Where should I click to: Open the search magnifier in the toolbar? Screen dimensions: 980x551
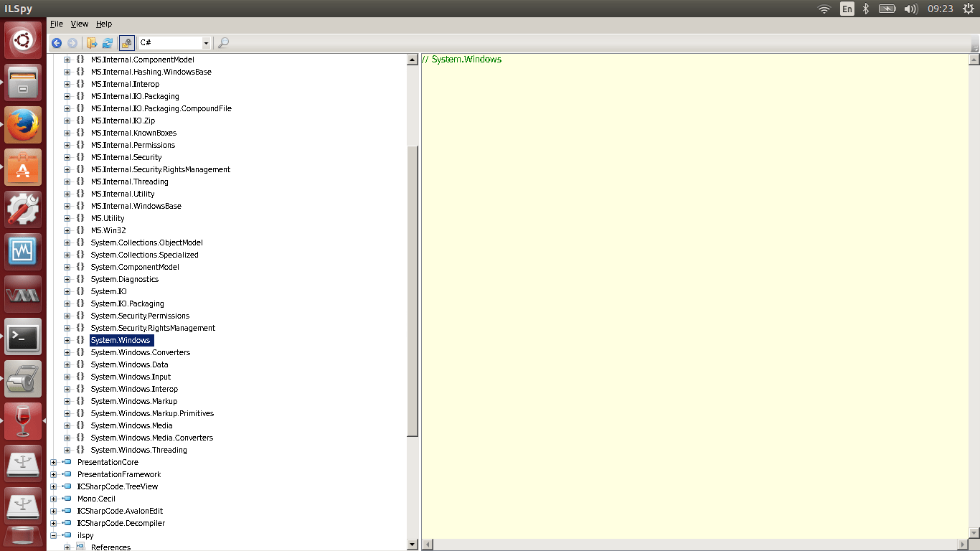click(x=223, y=43)
